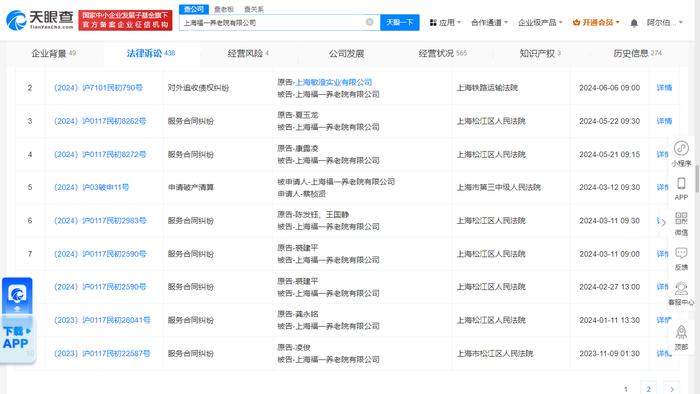The width and height of the screenshot is (700, 394).
Task: Clear the search box with the X icon
Action: (370, 22)
